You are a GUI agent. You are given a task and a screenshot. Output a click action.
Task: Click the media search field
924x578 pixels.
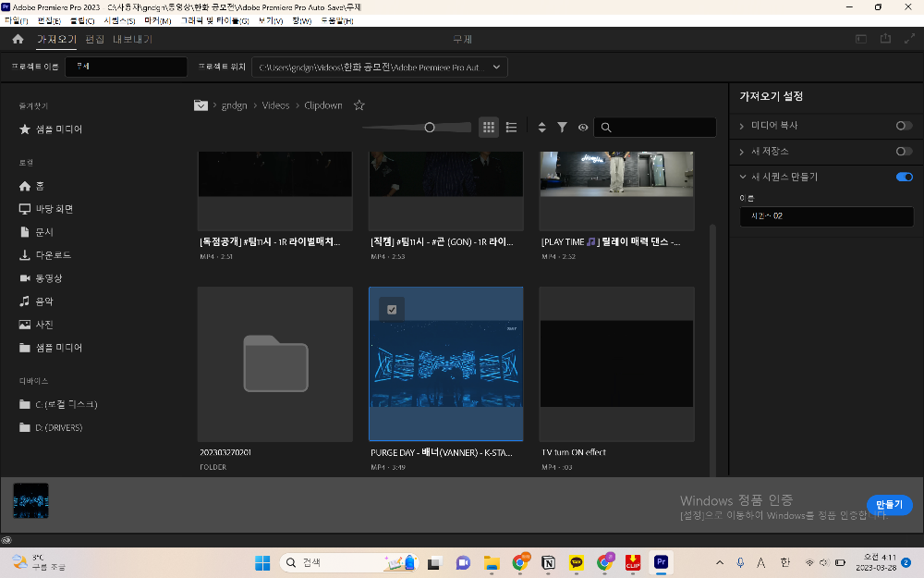click(655, 127)
